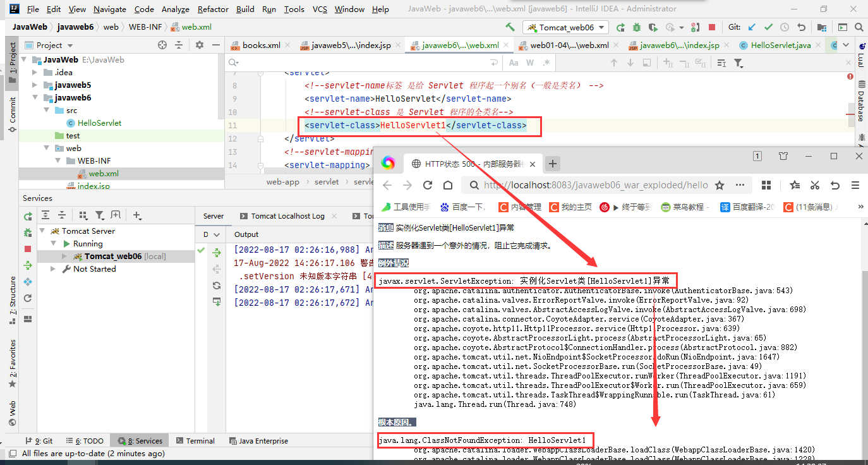Image resolution: width=868 pixels, height=465 pixels.
Task: Commit changes with Git green checkmark
Action: click(768, 27)
